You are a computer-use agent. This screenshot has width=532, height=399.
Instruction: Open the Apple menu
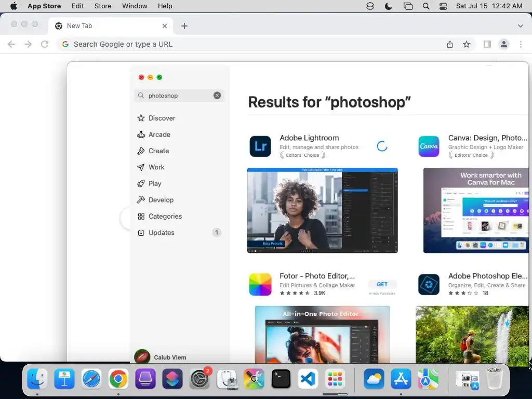pyautogui.click(x=14, y=6)
